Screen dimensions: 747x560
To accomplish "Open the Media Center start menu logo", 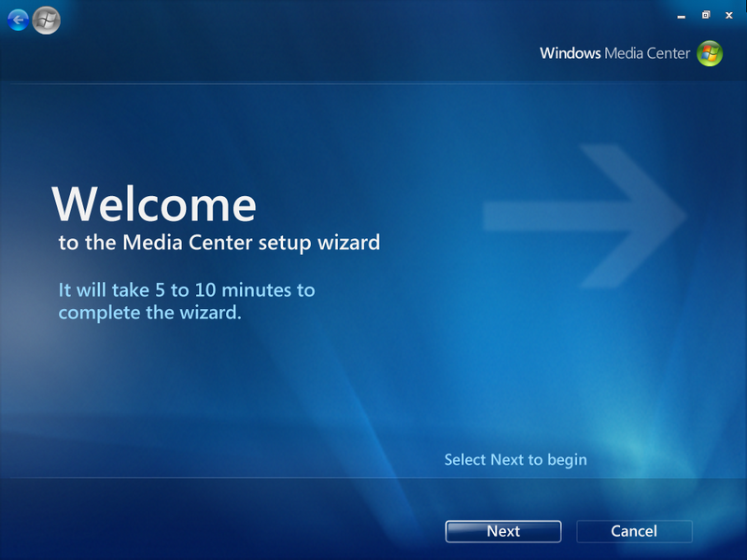I will [x=46, y=20].
